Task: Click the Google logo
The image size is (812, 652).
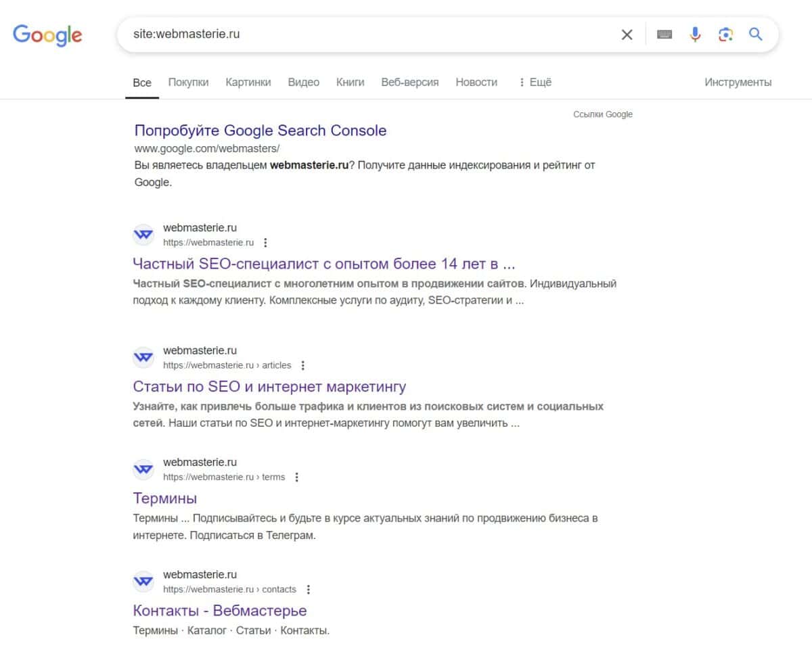Action: coord(47,35)
